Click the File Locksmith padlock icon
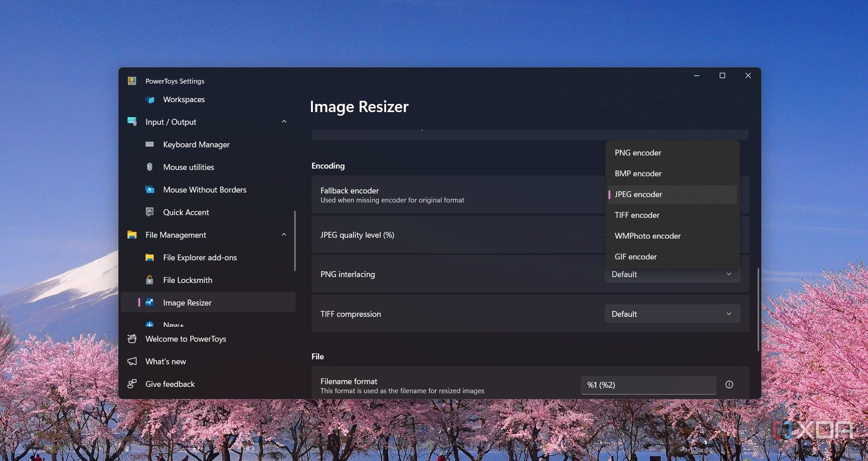Image resolution: width=868 pixels, height=461 pixels. pyautogui.click(x=150, y=280)
